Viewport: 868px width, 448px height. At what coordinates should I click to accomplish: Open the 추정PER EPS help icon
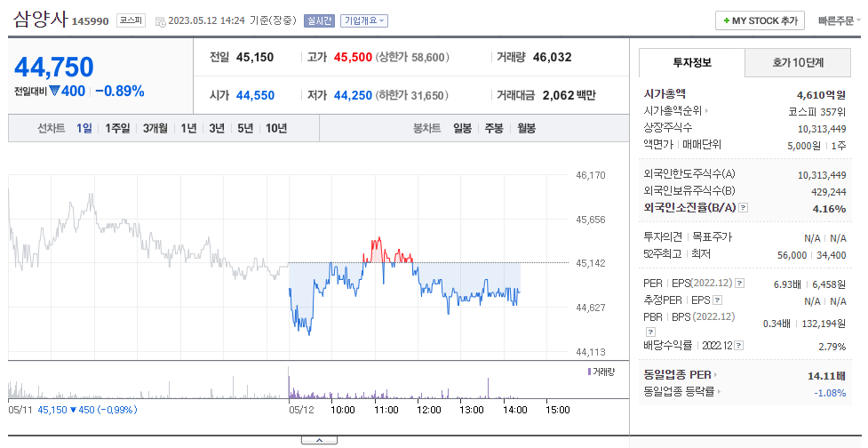click(x=718, y=300)
